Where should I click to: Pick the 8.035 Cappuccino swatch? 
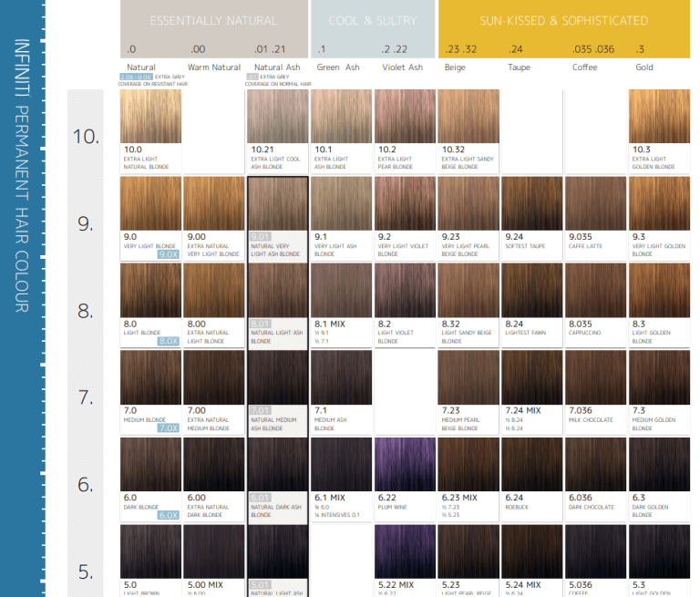(595, 290)
